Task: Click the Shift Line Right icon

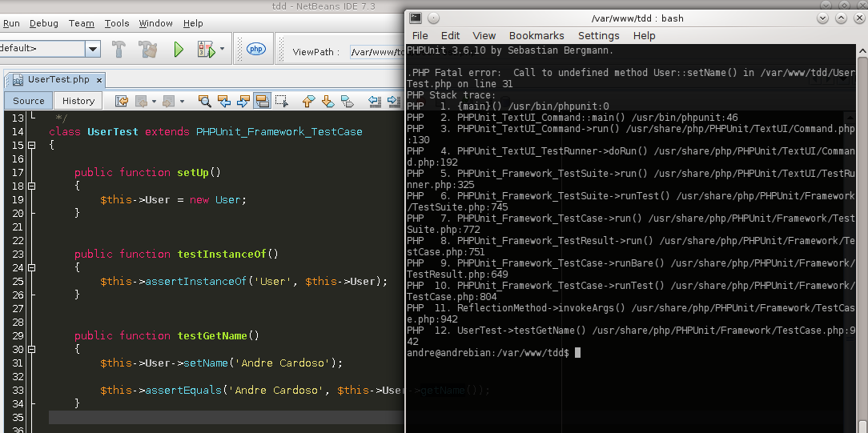Action: (394, 101)
